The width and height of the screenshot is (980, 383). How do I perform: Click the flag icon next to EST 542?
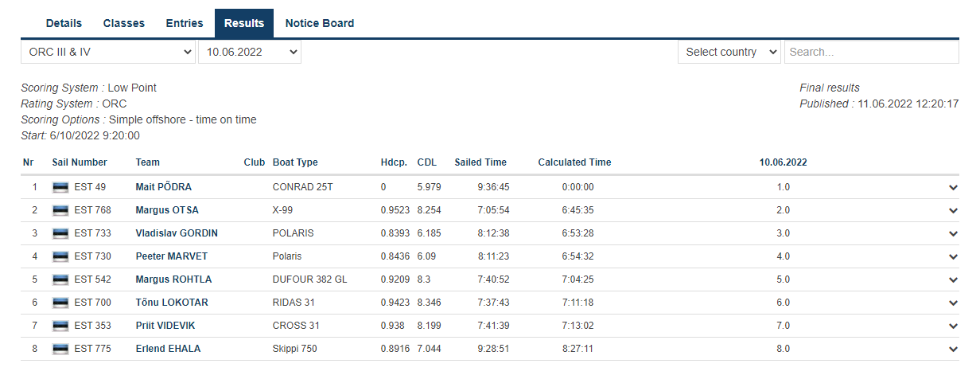pos(60,279)
